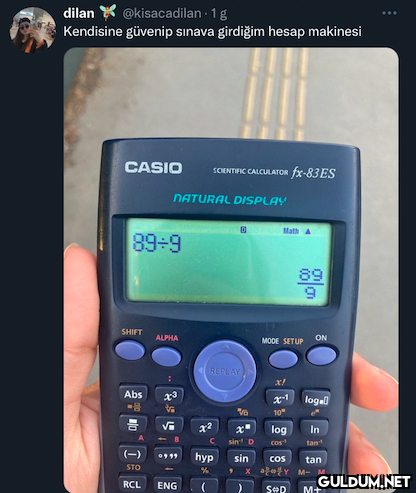Screen dimensions: 416x493
Task: Click the square root key
Action: (169, 426)
